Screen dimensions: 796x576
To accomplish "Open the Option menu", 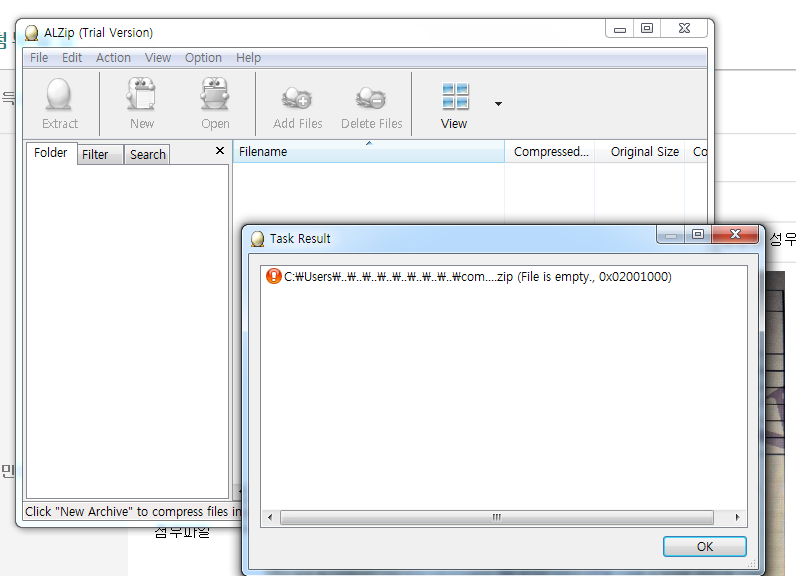I will click(203, 58).
